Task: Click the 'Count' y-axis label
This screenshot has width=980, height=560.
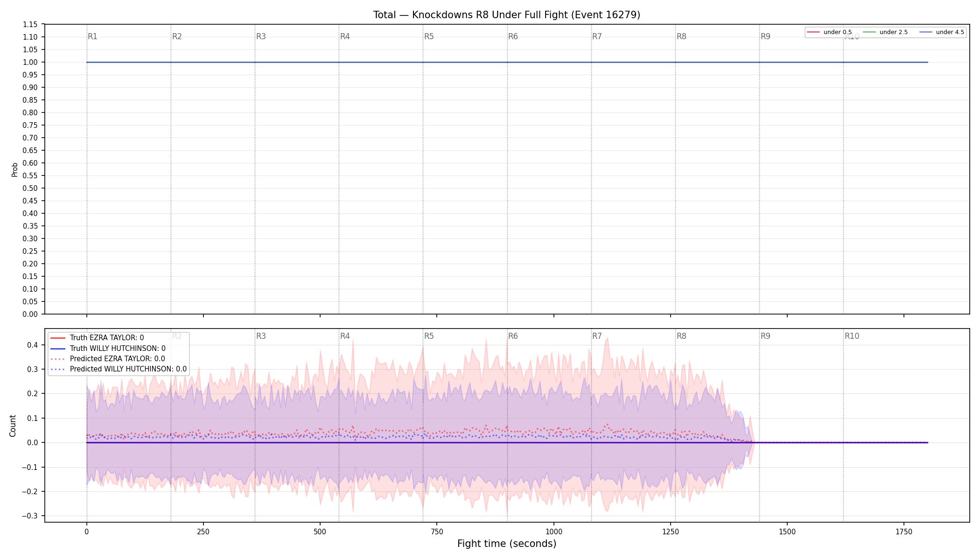Action: 13,426
